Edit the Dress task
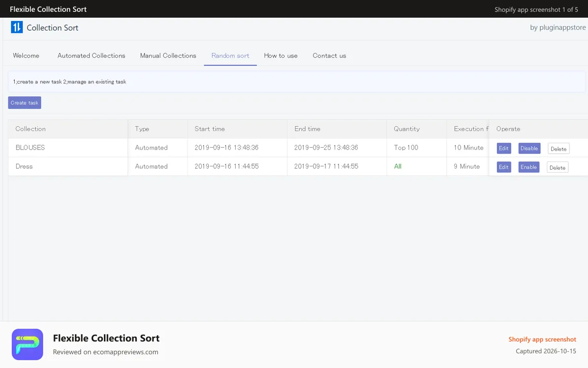Image resolution: width=588 pixels, height=368 pixels. tap(504, 167)
